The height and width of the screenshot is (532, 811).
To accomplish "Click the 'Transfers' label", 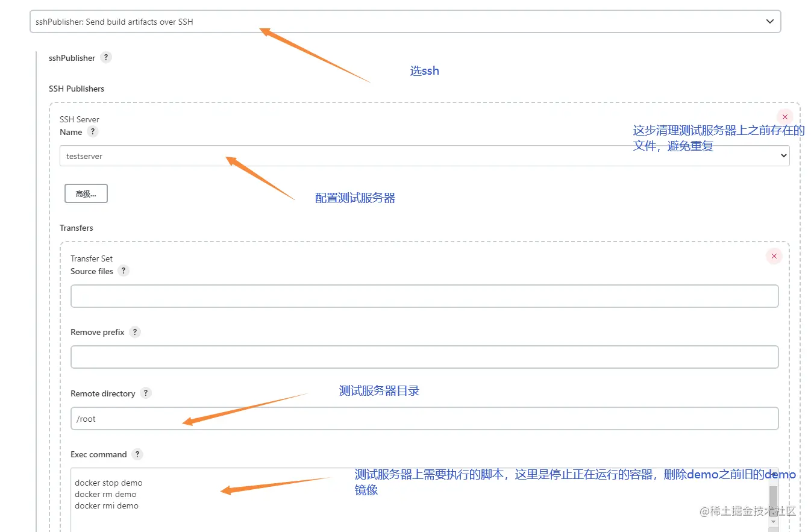I will click(x=77, y=228).
